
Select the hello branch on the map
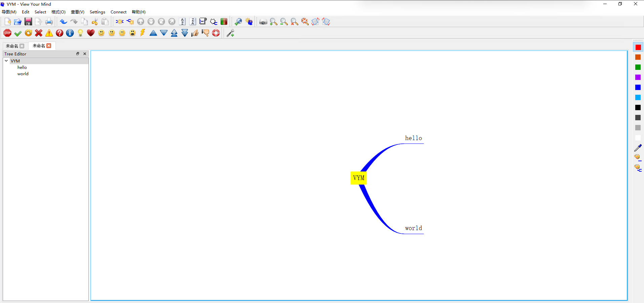point(413,138)
